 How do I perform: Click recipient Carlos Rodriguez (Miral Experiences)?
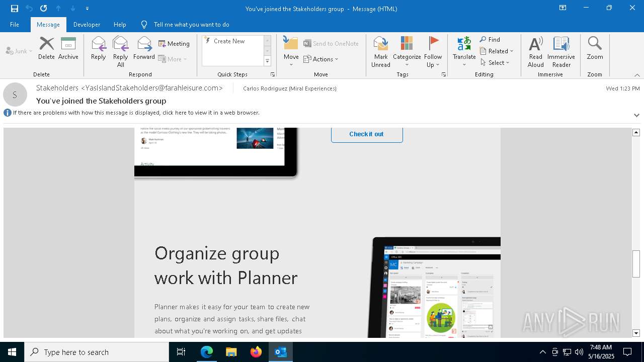click(290, 88)
